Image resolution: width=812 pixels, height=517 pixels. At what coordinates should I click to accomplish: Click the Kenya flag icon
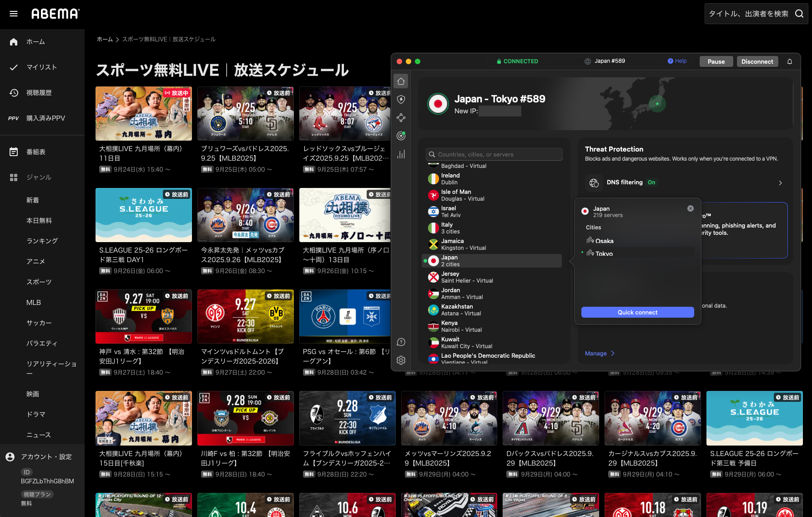434,326
